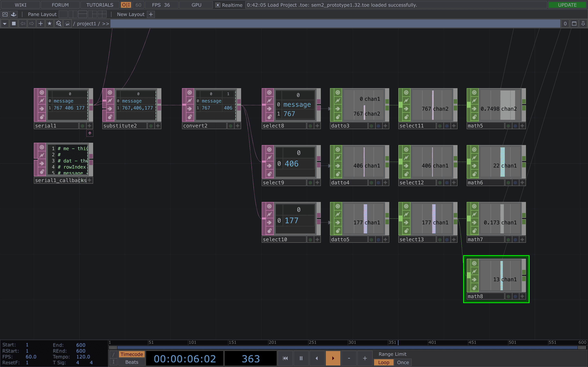Click the pane down-arrow options button
The height and width of the screenshot is (367, 588).
(x=583, y=23)
